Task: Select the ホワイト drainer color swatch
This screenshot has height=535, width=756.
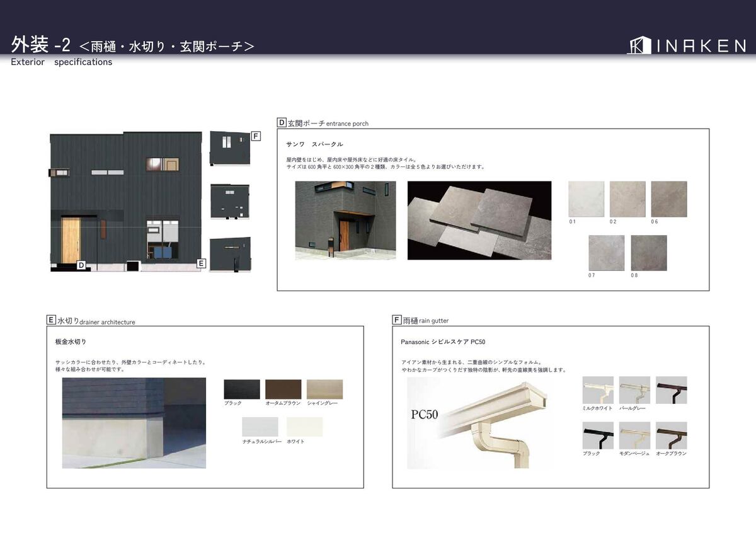Action: coord(304,427)
